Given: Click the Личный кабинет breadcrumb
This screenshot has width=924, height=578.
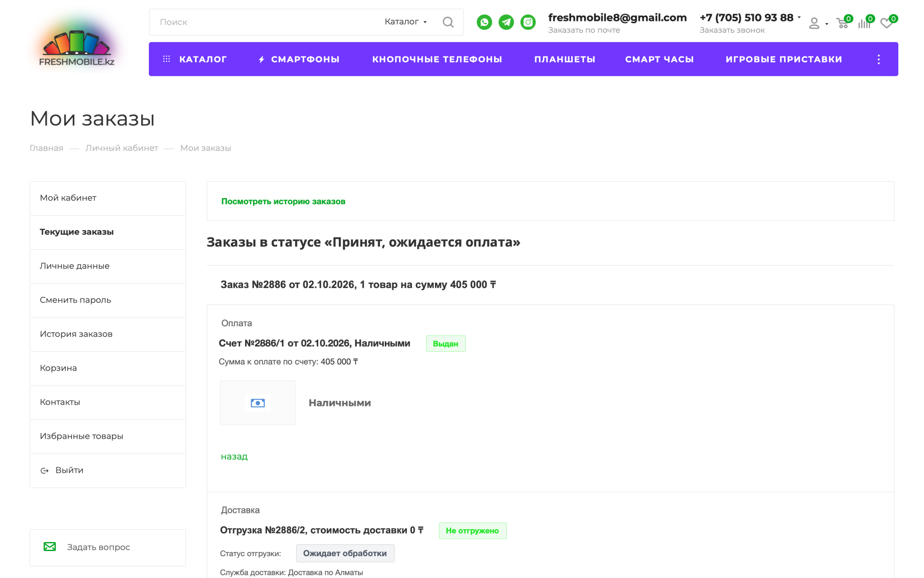Looking at the screenshot, I should [x=121, y=148].
